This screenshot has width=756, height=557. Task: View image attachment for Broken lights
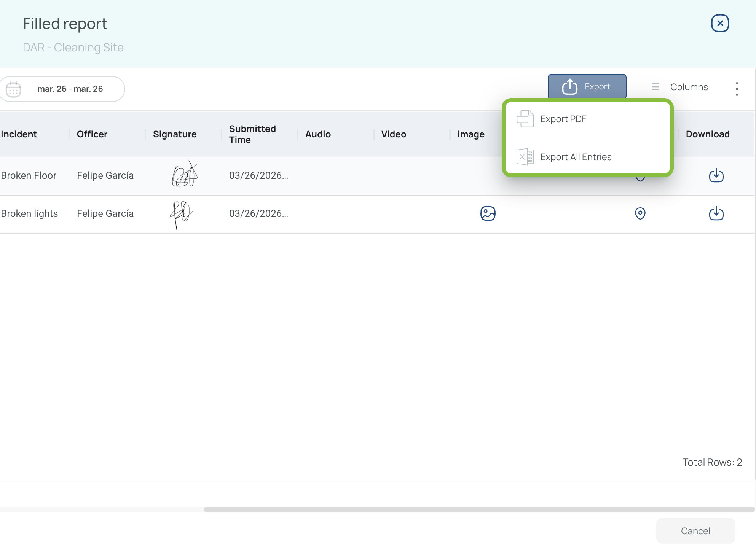pos(488,213)
